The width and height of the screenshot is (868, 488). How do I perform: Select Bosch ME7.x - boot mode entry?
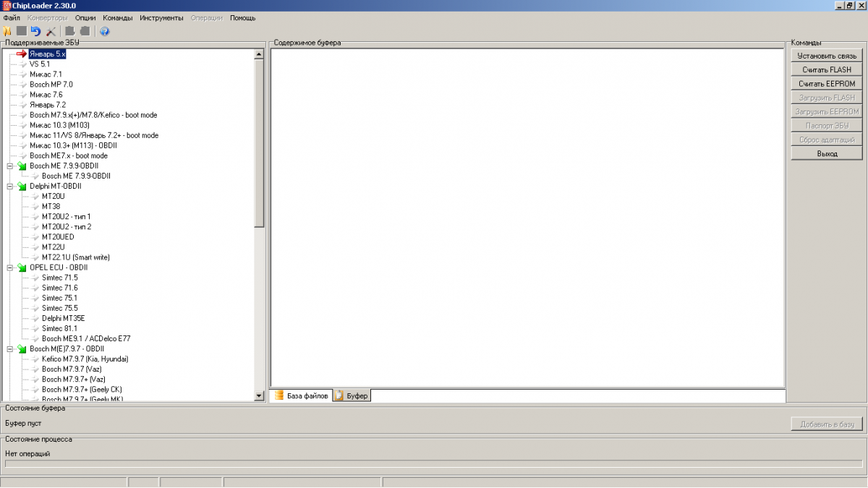click(x=69, y=155)
